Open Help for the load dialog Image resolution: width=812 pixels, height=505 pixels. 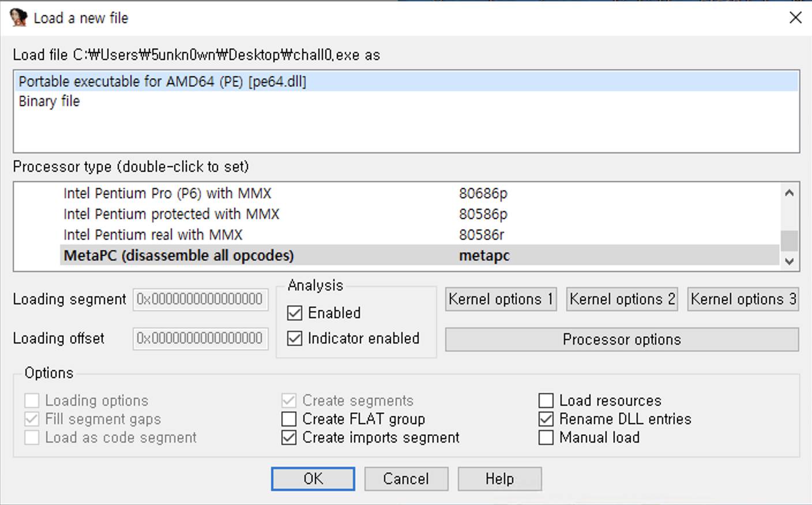coord(499,478)
